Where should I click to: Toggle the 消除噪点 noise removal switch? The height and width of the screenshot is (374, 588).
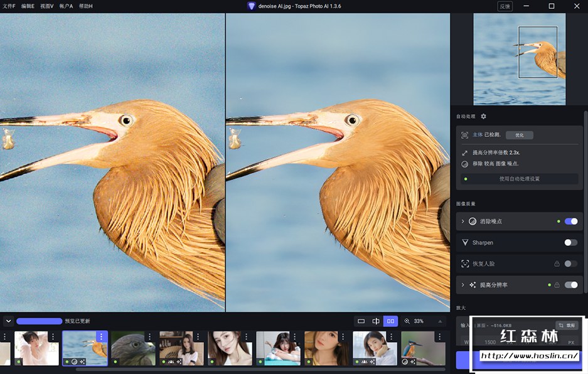(x=571, y=222)
